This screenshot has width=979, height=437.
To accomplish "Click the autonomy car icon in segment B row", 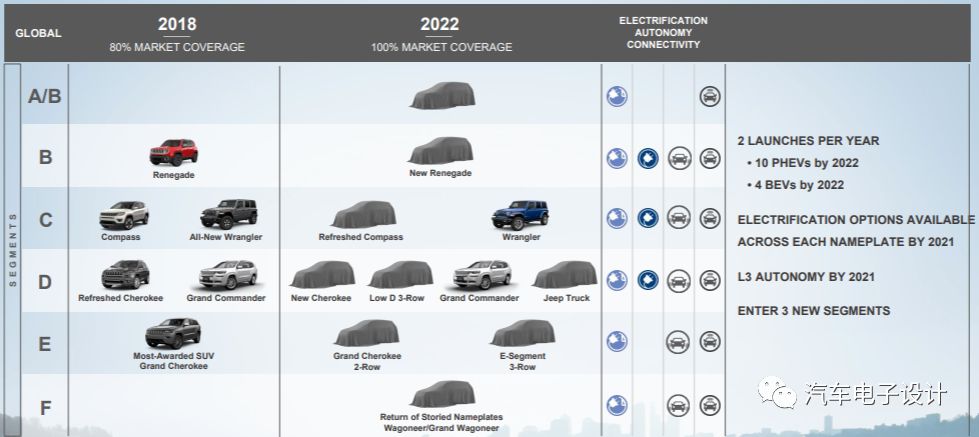I will click(x=679, y=158).
